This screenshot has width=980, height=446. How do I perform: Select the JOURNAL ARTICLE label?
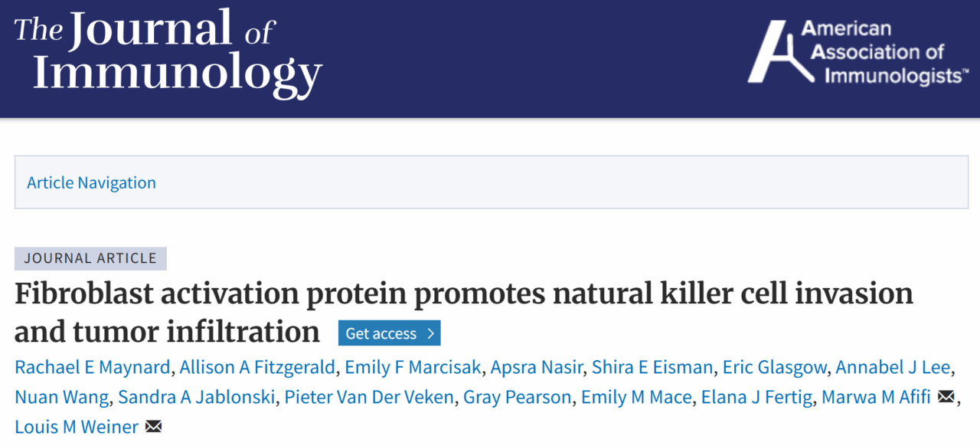pos(90,258)
